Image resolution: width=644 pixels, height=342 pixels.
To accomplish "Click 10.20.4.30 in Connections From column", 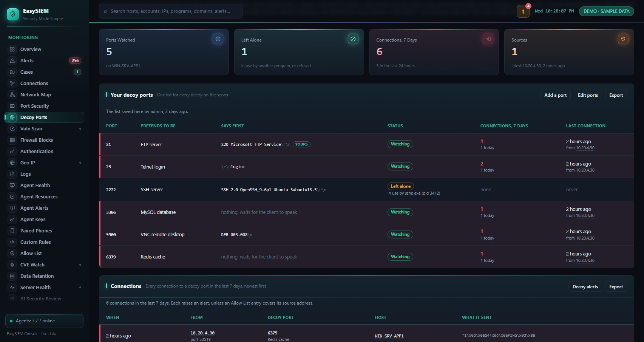I will point(202,333).
